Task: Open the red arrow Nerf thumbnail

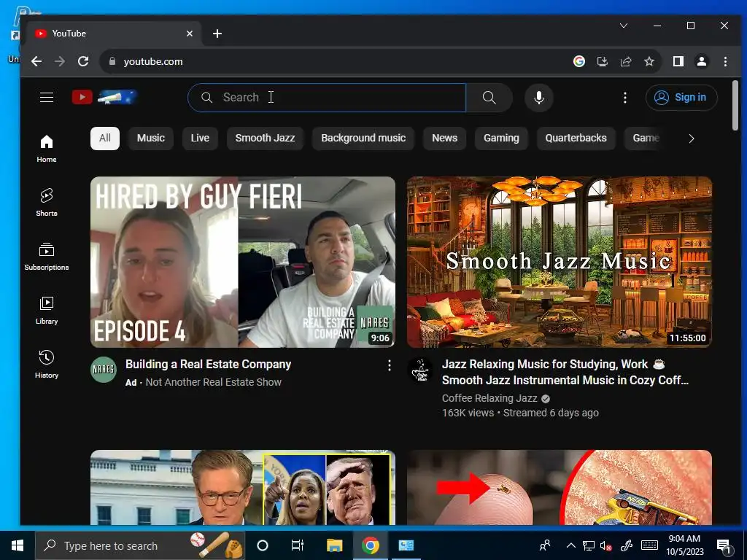Action: tap(560, 487)
